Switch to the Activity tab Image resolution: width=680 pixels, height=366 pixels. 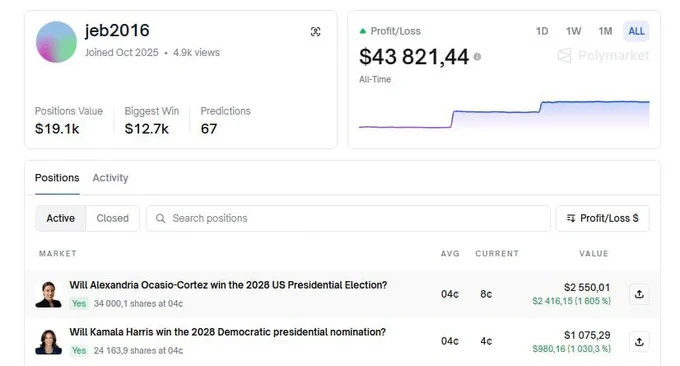[x=110, y=178]
